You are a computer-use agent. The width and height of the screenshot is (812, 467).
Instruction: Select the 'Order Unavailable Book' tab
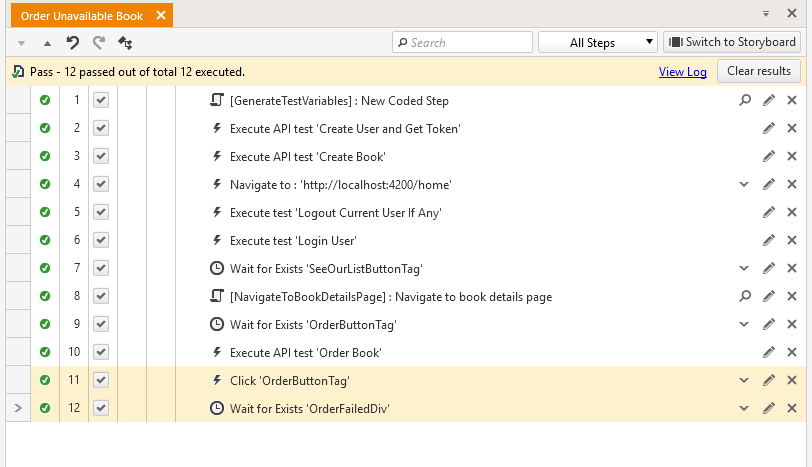point(82,16)
